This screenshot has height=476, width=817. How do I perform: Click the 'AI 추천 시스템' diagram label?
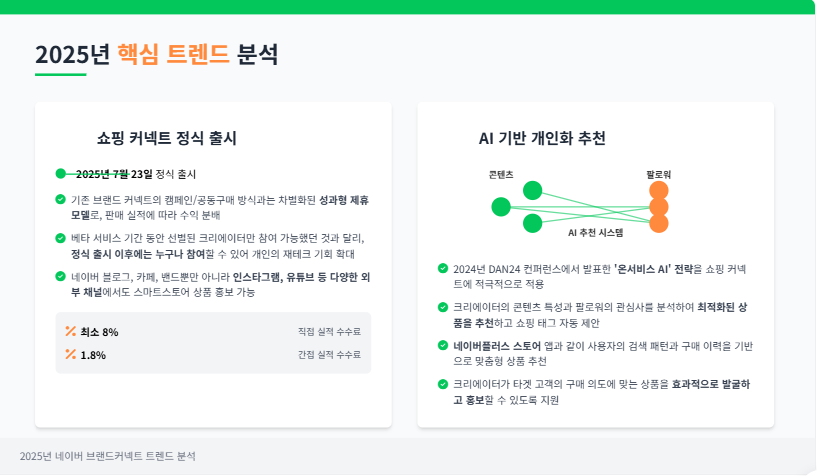(596, 232)
